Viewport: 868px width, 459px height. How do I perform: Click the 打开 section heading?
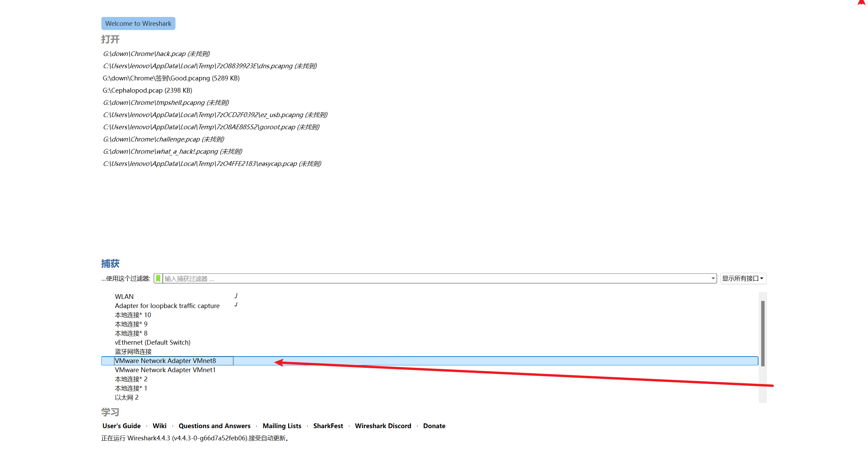110,39
